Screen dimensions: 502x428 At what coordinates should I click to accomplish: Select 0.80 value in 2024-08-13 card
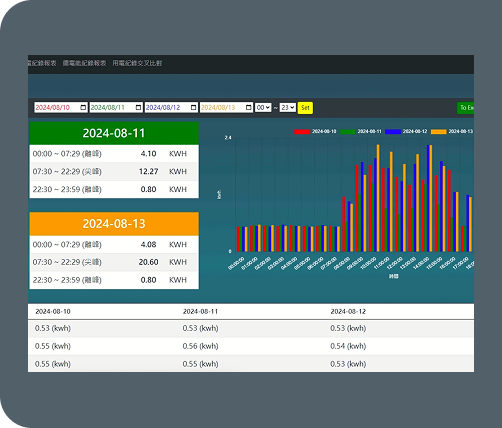click(x=148, y=280)
